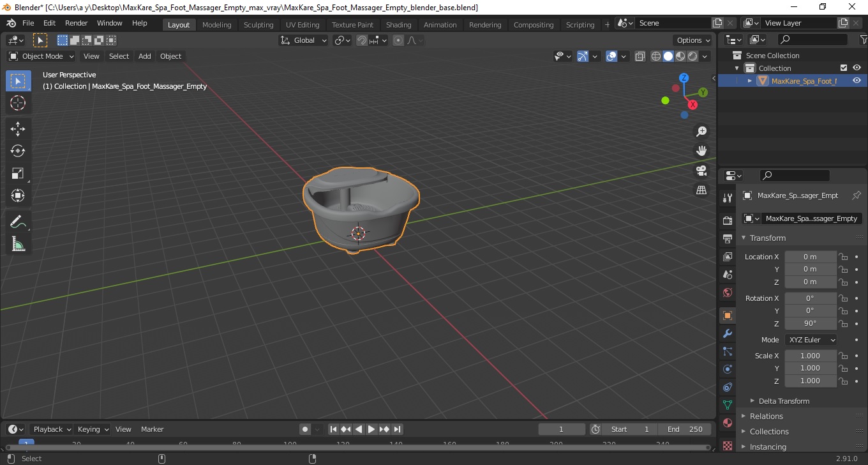
Task: Activate the 3D Cursor tool
Action: [18, 103]
